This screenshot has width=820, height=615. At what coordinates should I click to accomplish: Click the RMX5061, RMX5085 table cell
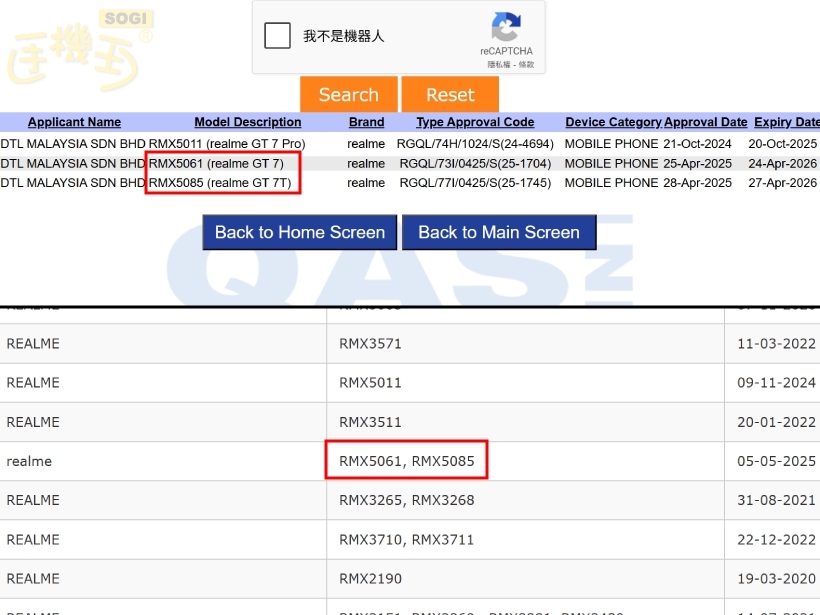point(406,461)
